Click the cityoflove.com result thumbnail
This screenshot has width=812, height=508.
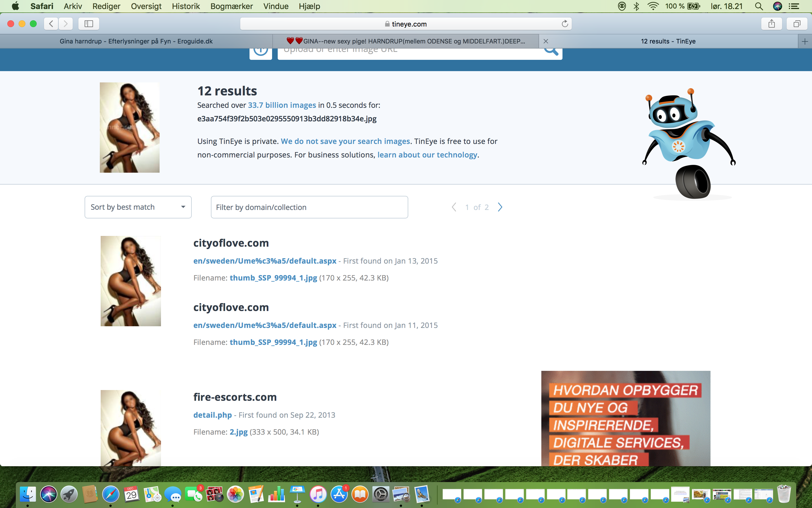[x=131, y=281]
